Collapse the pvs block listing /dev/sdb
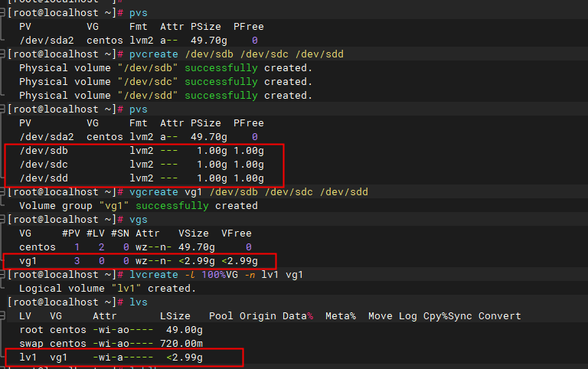 pos(2,109)
